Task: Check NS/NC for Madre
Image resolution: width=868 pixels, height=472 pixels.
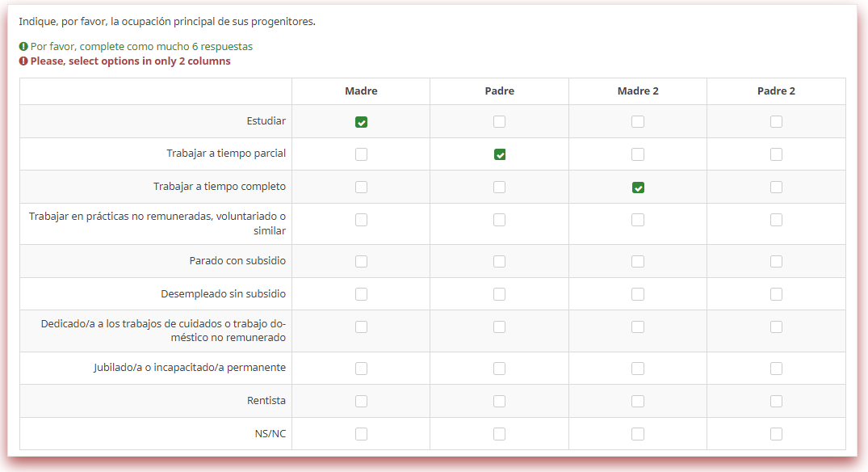Action: point(361,434)
